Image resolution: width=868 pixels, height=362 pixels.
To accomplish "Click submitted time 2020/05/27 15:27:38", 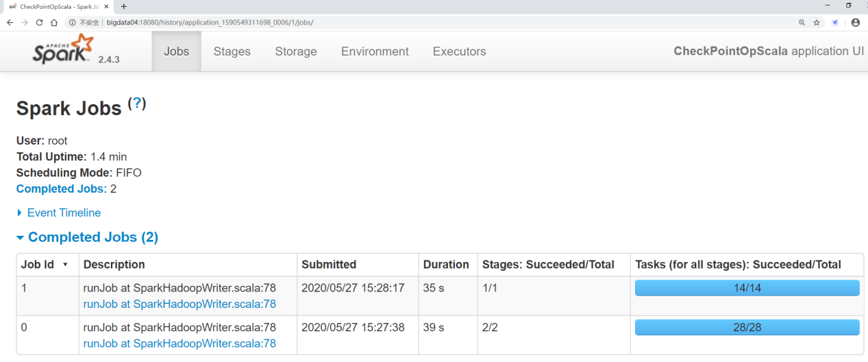I will click(x=353, y=328).
